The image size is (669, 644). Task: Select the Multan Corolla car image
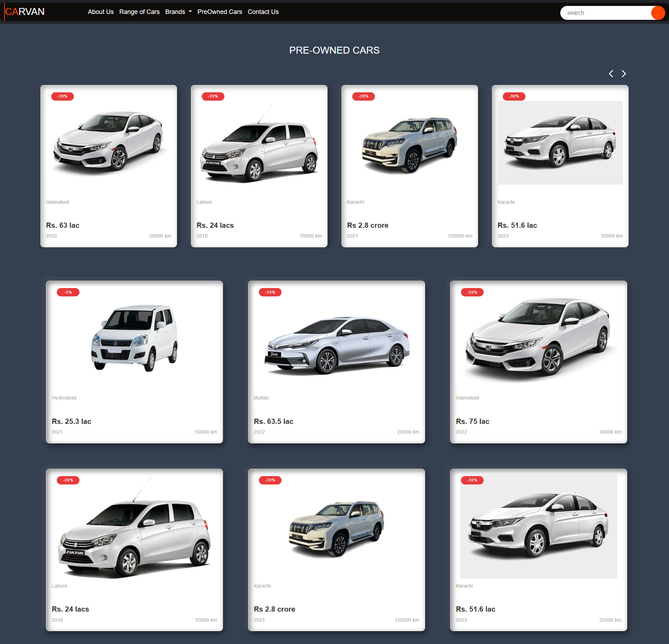tap(337, 345)
